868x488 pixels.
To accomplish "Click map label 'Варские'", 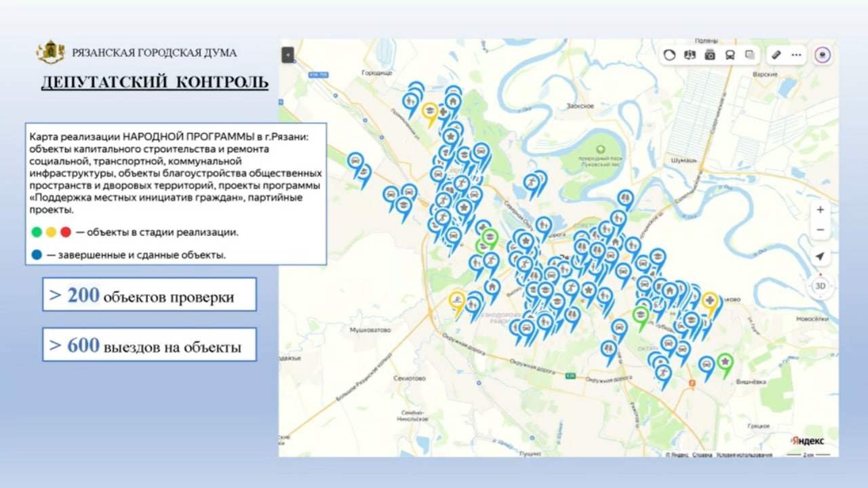I will point(765,73).
